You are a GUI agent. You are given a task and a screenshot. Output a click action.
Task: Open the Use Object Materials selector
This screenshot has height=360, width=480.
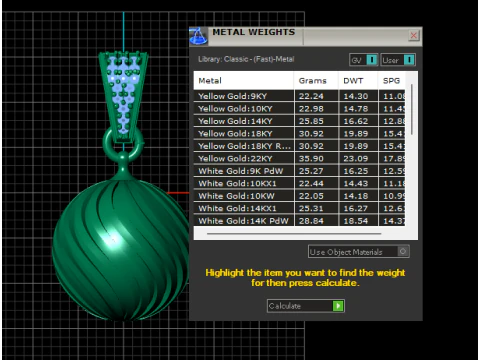(x=359, y=252)
